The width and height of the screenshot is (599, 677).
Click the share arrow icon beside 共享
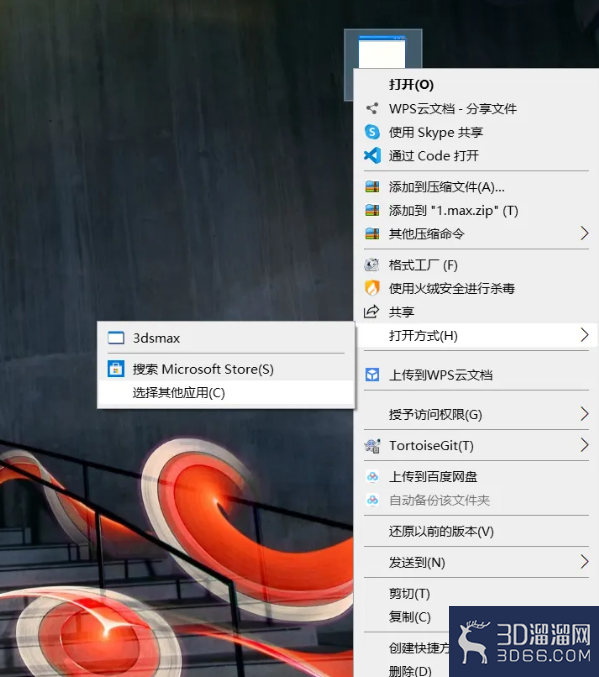(371, 311)
